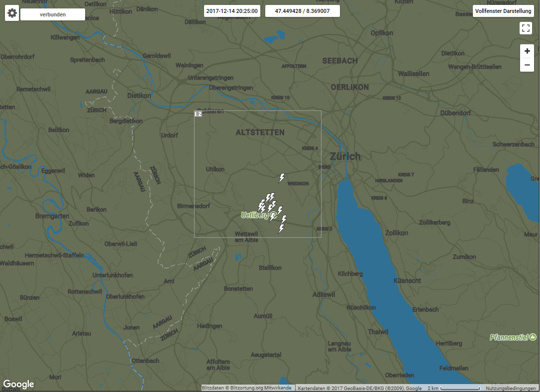540x392 pixels.
Task: Open the settings gear icon
Action: [12, 13]
